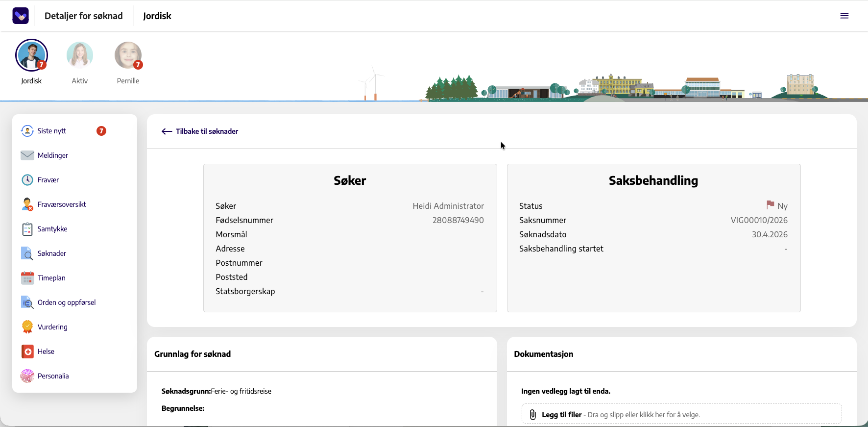Click the Timeplan calendar icon
This screenshot has height=427, width=868.
point(27,278)
